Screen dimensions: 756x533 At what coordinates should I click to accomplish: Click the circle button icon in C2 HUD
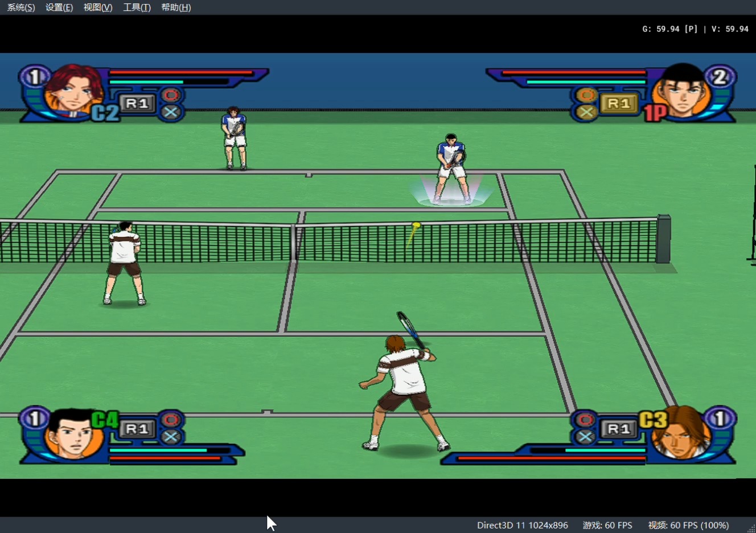coord(171,95)
